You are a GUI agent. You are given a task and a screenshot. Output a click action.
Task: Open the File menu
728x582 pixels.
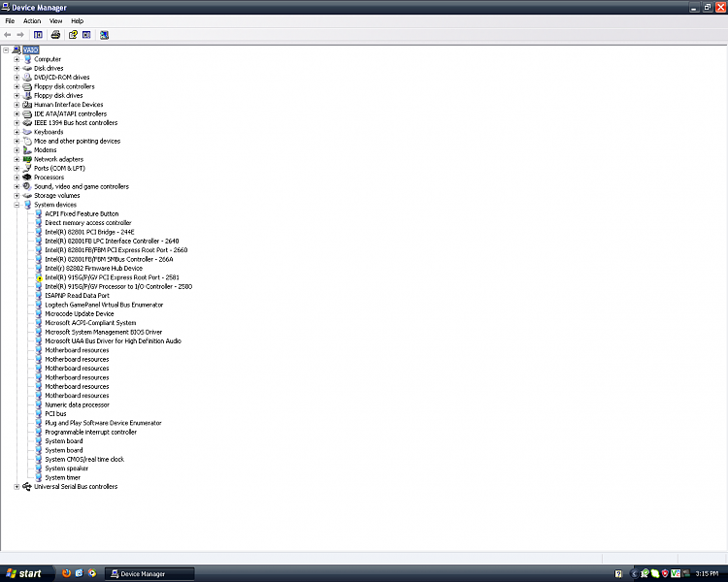(10, 21)
